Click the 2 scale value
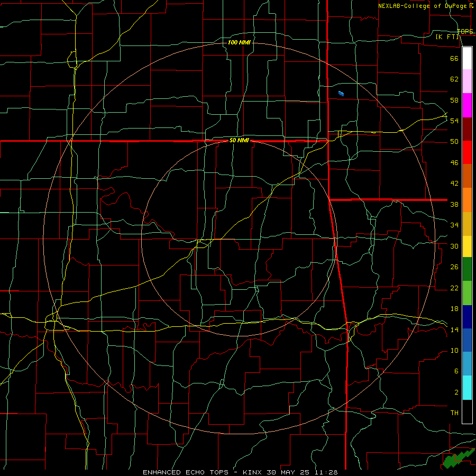The height and width of the screenshot is (476, 476). point(456,392)
